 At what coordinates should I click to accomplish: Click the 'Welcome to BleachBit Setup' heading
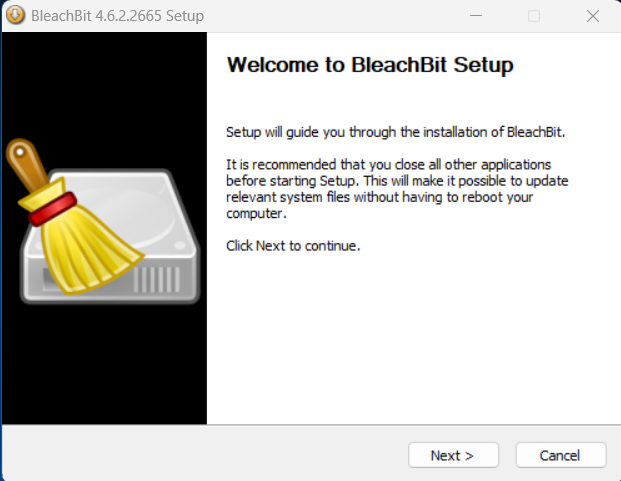click(x=370, y=65)
